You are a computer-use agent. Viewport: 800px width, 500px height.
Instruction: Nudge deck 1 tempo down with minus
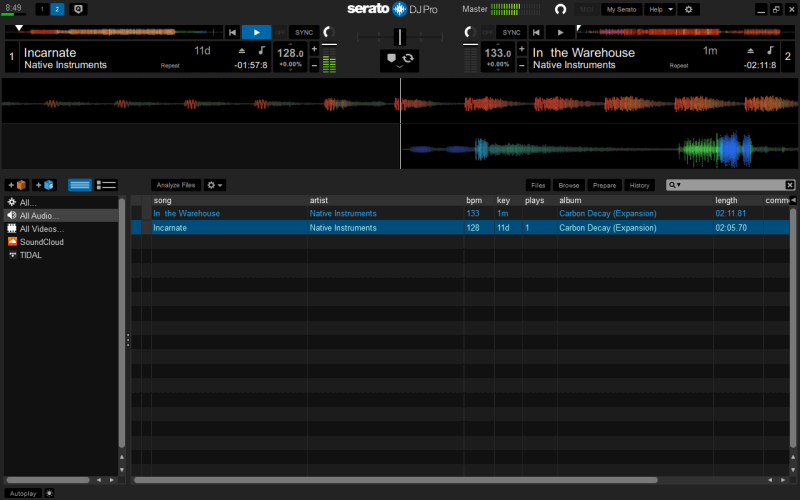314,65
